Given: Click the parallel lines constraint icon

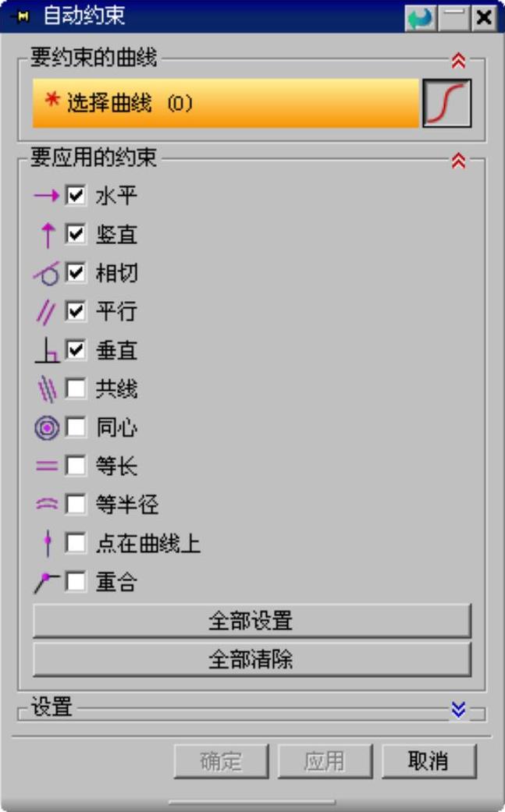Looking at the screenshot, I should click(x=46, y=312).
